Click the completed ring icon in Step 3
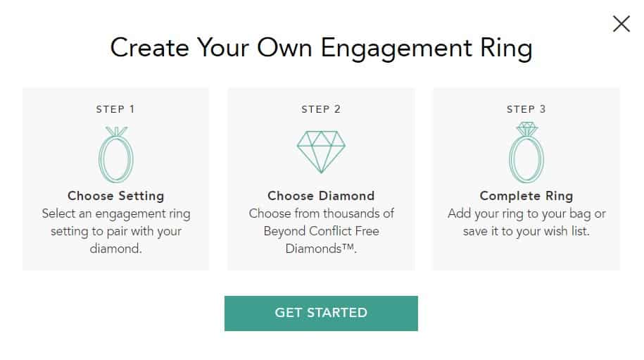The image size is (644, 360). 526,152
